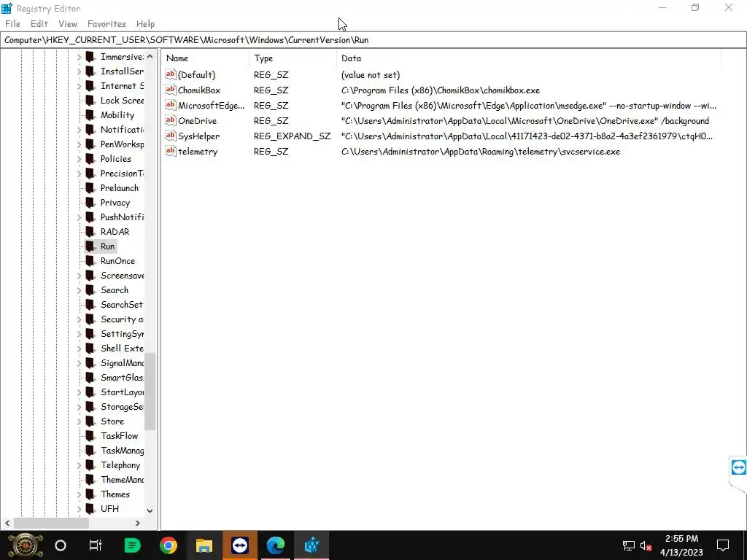Click REG_EXPAND_SZ type cell
This screenshot has height=560, width=747.
click(292, 136)
